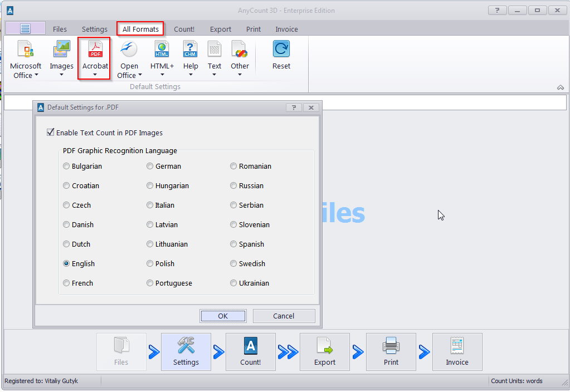Open the Export ribbon tab
Viewport: 570px width, 392px height.
220,29
